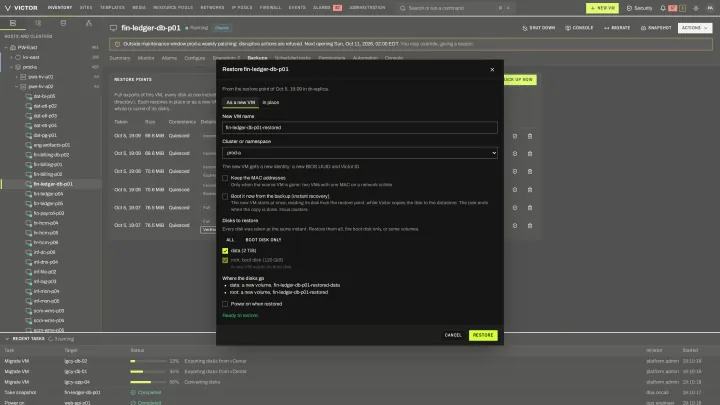Click progress bar for lgcy-db-01 migration
This screenshot has height=405, width=720.
(148, 372)
